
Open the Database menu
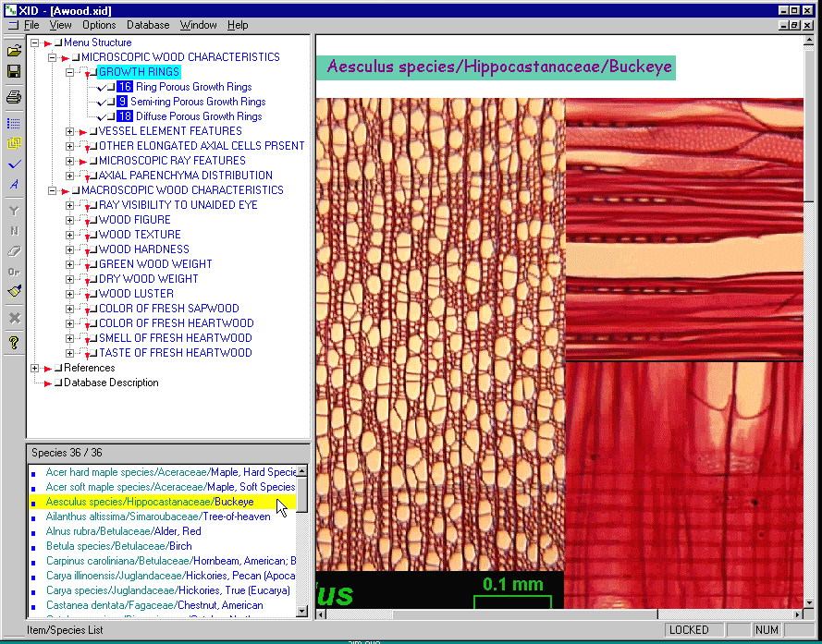(x=148, y=25)
